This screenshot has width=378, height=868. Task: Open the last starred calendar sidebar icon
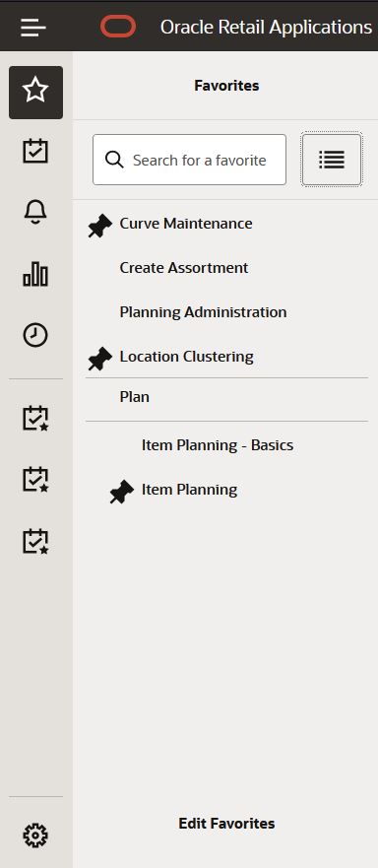click(36, 542)
